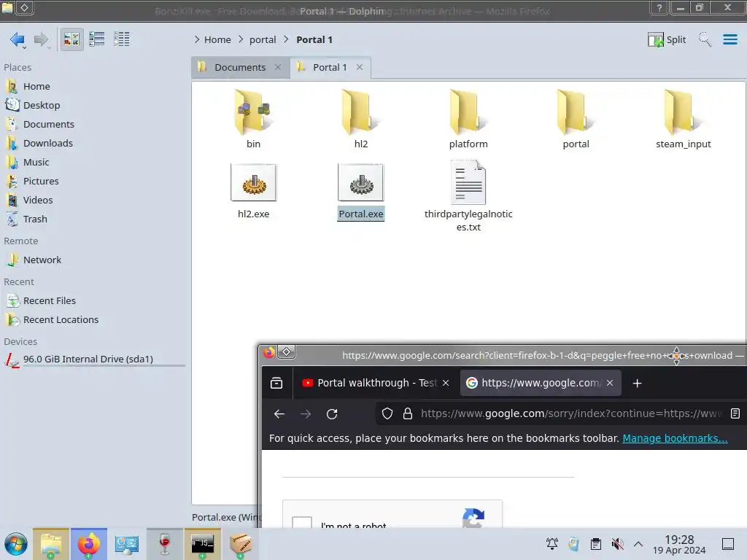The width and height of the screenshot is (747, 560).
Task: Switch to Firefox from the taskbar
Action: (x=89, y=544)
